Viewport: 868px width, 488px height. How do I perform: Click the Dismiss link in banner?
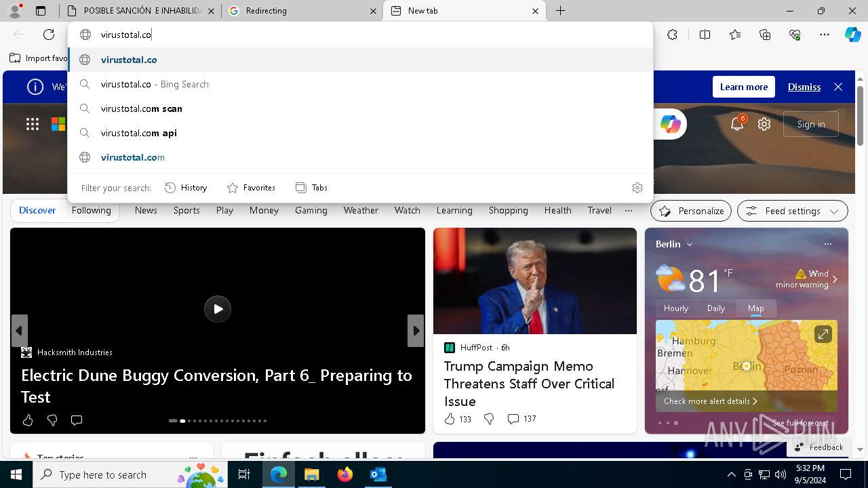click(804, 87)
